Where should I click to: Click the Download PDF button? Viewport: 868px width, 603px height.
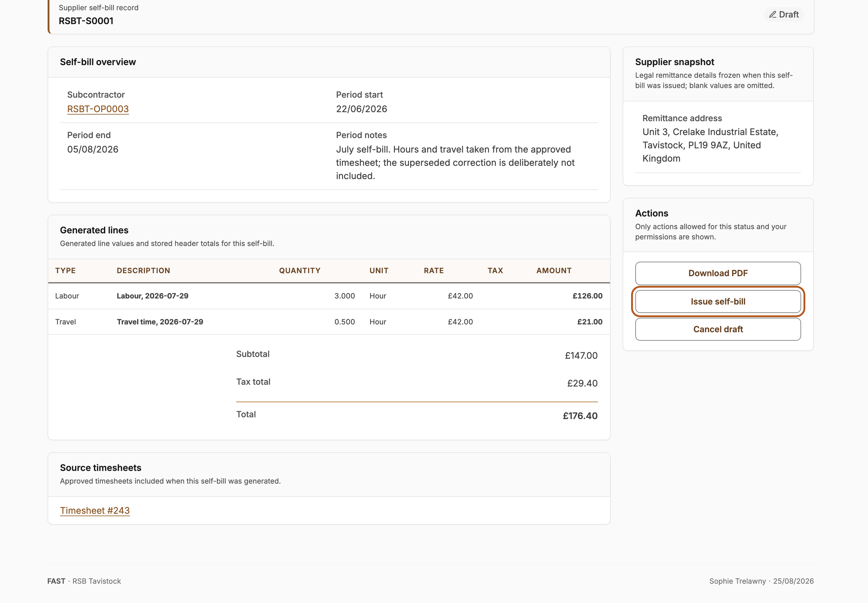click(x=718, y=273)
